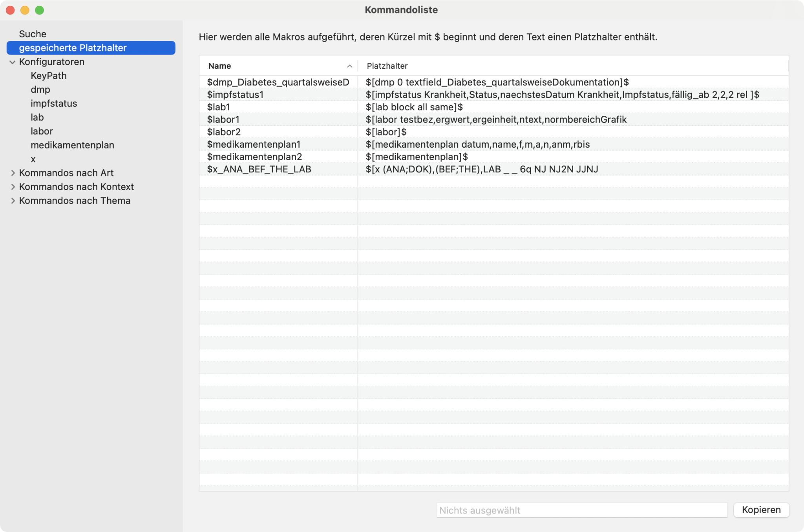Click the Name sort arrow indicator
This screenshot has width=804, height=532.
click(349, 66)
